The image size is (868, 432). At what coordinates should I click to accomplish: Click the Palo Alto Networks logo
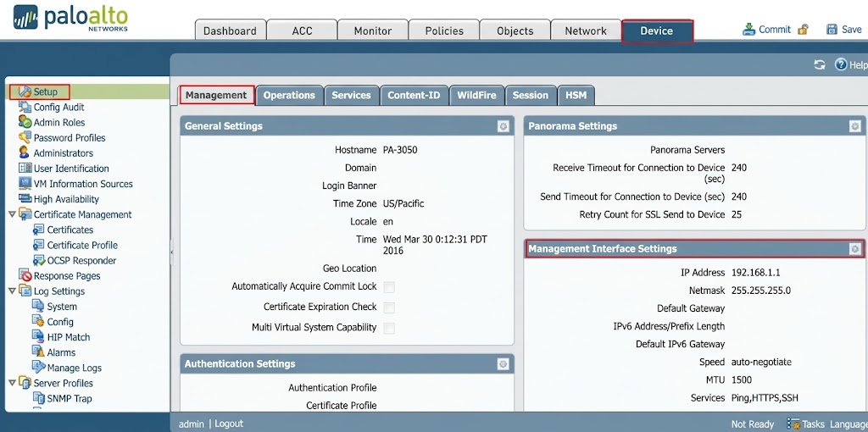coord(70,19)
